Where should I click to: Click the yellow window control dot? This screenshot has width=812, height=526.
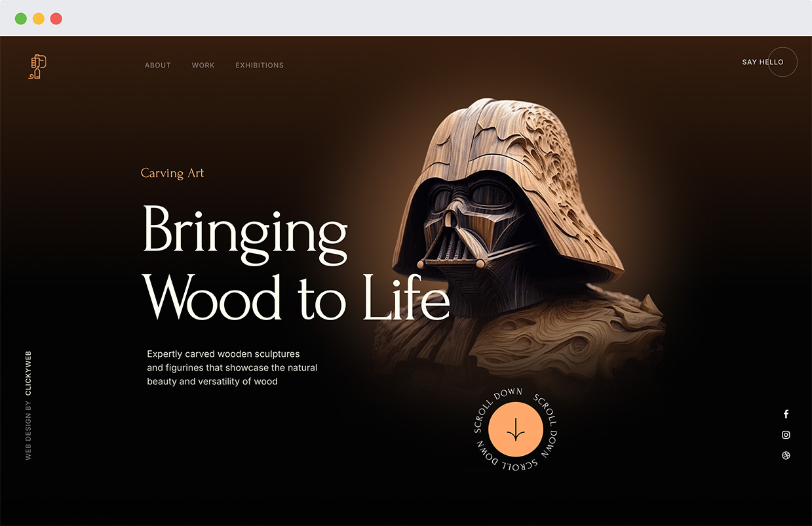click(x=39, y=18)
